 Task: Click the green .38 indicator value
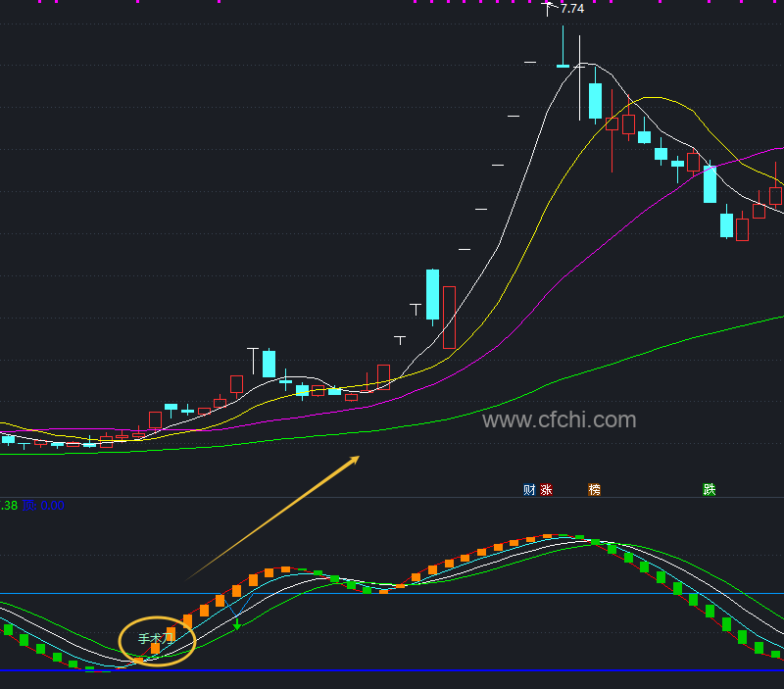pyautogui.click(x=9, y=506)
